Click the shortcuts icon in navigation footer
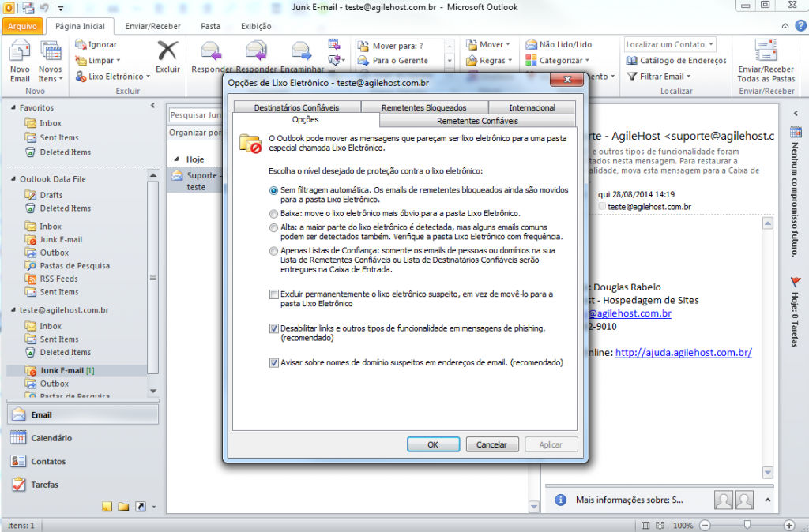Screen dimensions: 809x532 141,506
